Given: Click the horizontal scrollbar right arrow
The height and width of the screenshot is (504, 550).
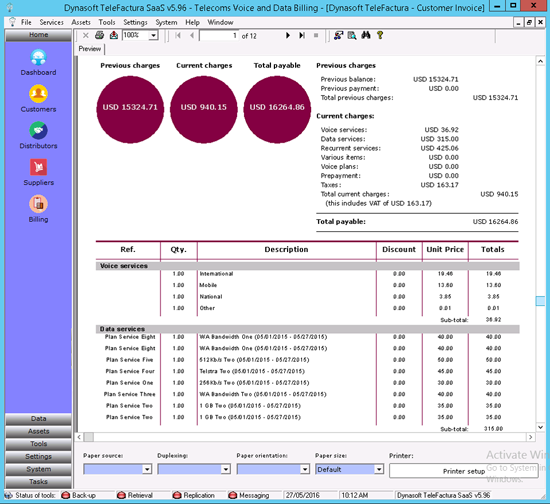Looking at the screenshot, I should pyautogui.click(x=531, y=437).
